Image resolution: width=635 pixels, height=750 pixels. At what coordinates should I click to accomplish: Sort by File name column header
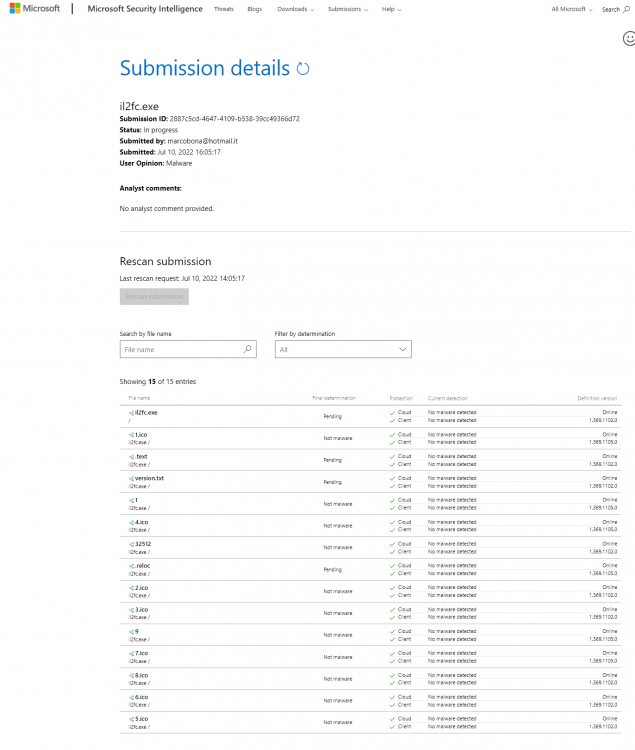139,398
